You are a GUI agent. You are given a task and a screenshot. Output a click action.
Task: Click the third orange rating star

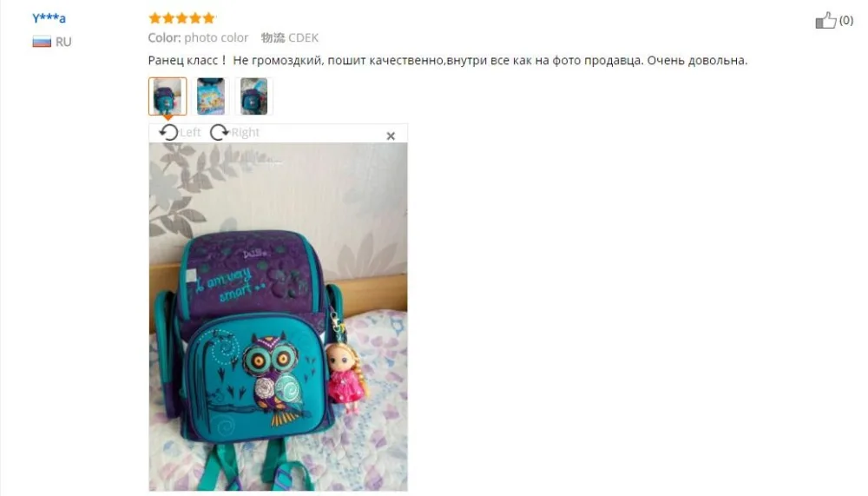[181, 18]
